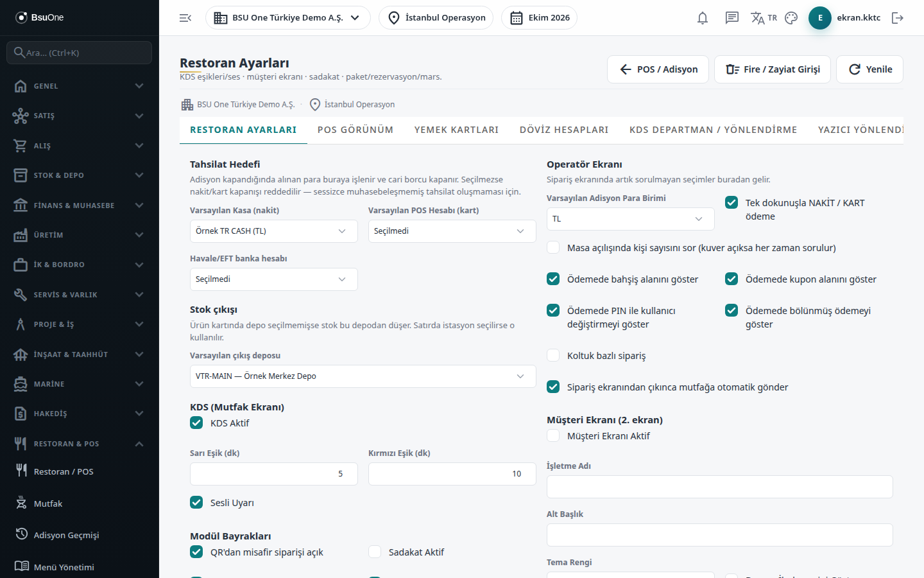Open notifications bell icon
This screenshot has width=924, height=578.
pos(703,18)
